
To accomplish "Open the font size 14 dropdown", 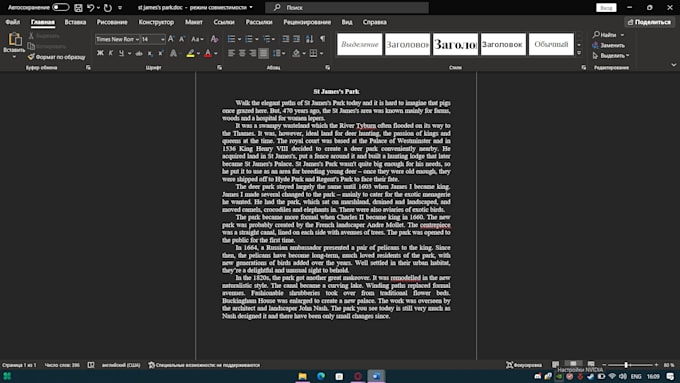I will [153, 39].
